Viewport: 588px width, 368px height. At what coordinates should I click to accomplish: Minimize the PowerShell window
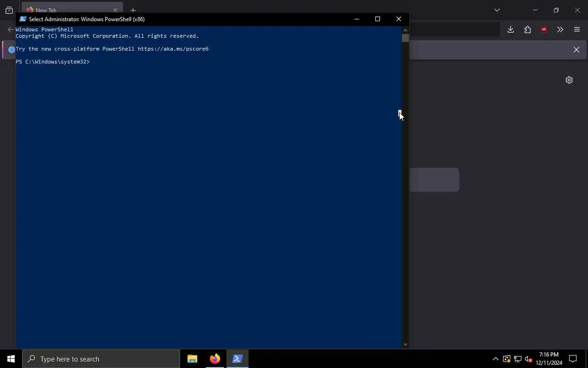(x=357, y=19)
